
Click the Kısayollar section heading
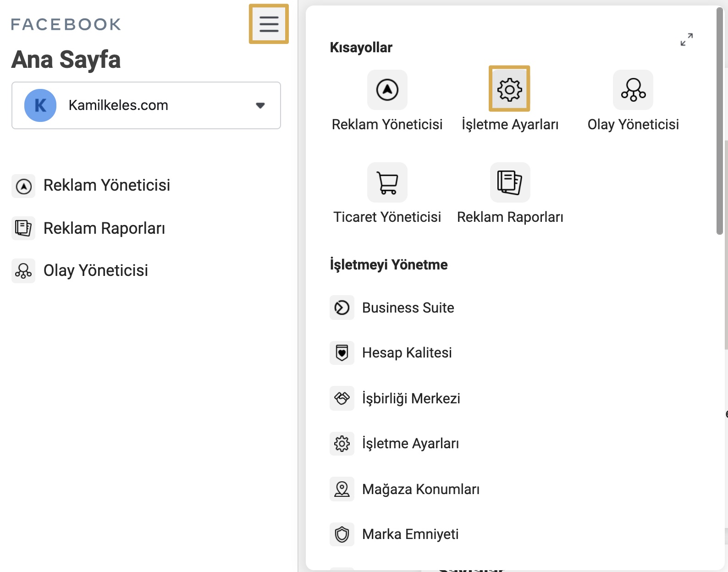point(361,47)
